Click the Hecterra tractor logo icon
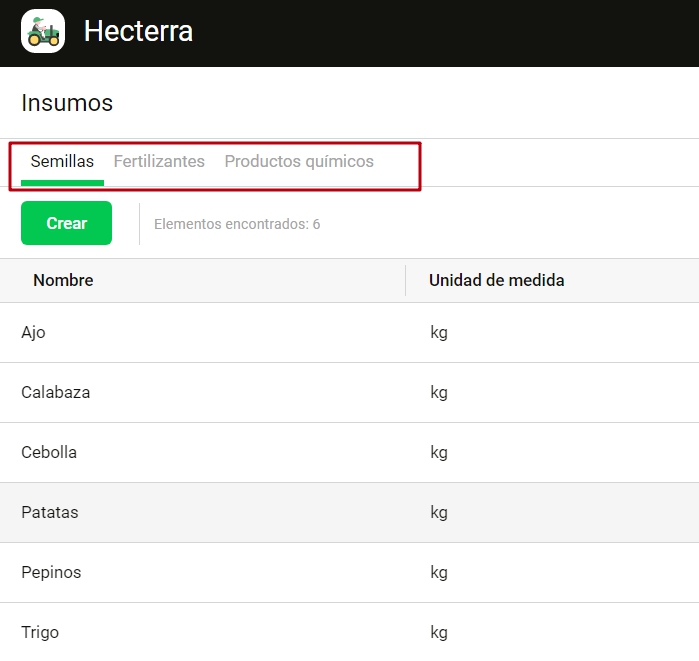This screenshot has width=699, height=661. tap(43, 32)
